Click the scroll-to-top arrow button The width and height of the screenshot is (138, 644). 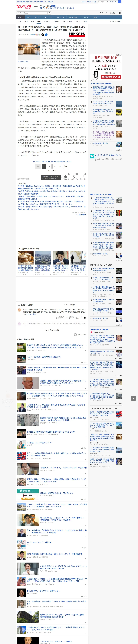(133, 398)
